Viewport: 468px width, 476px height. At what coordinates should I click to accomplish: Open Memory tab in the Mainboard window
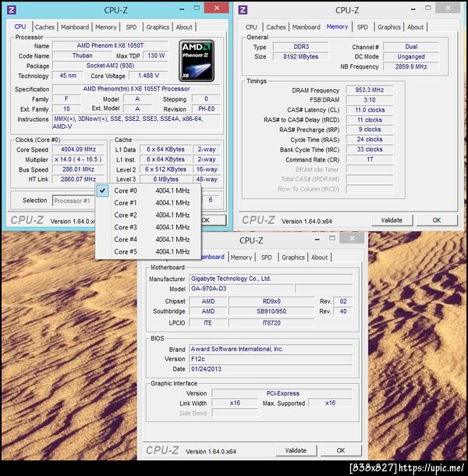(241, 258)
